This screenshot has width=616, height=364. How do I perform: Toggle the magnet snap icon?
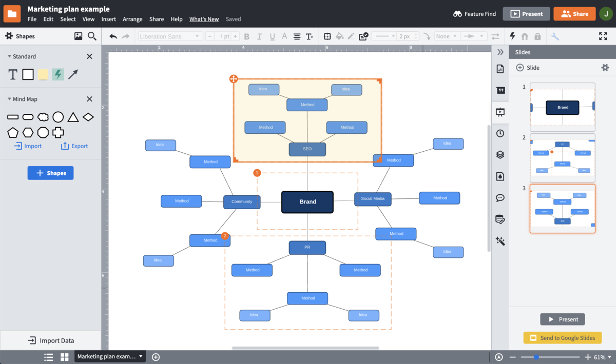(525, 36)
